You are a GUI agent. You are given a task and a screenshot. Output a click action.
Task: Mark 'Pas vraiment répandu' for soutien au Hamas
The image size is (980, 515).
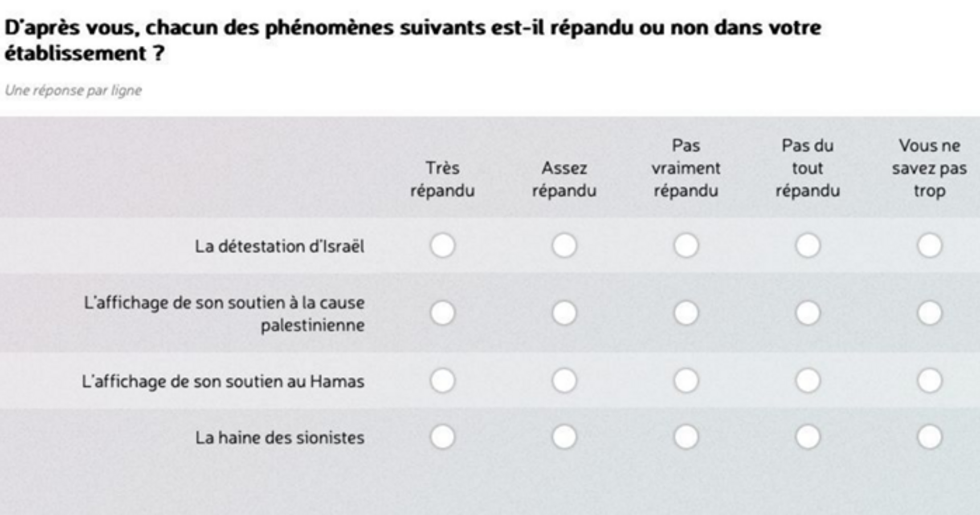686,381
